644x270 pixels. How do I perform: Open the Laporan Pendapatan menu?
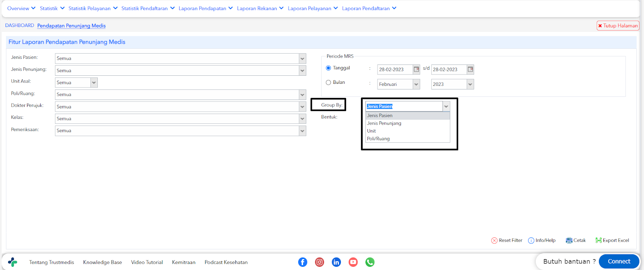[x=206, y=8]
